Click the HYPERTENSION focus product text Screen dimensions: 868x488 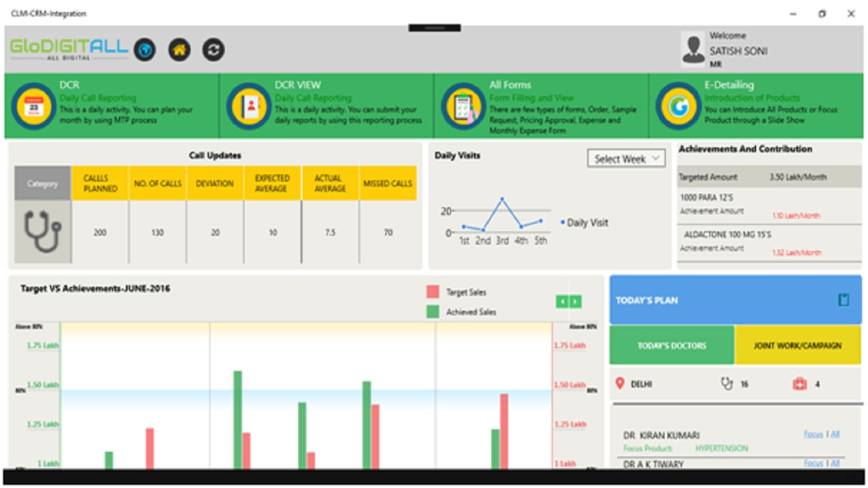[x=721, y=449]
